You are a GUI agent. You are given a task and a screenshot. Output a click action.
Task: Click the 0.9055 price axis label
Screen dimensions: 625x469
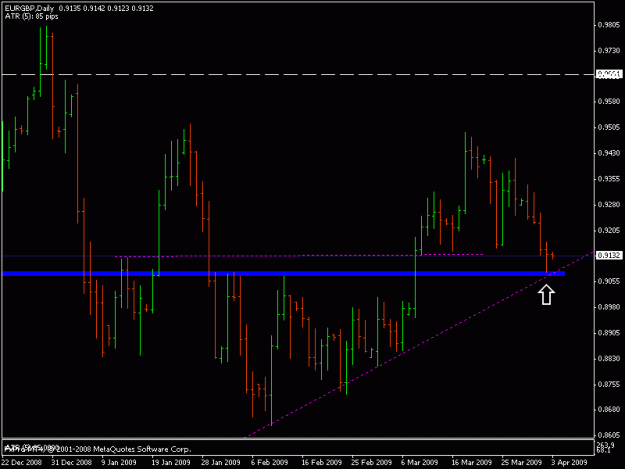click(x=609, y=281)
